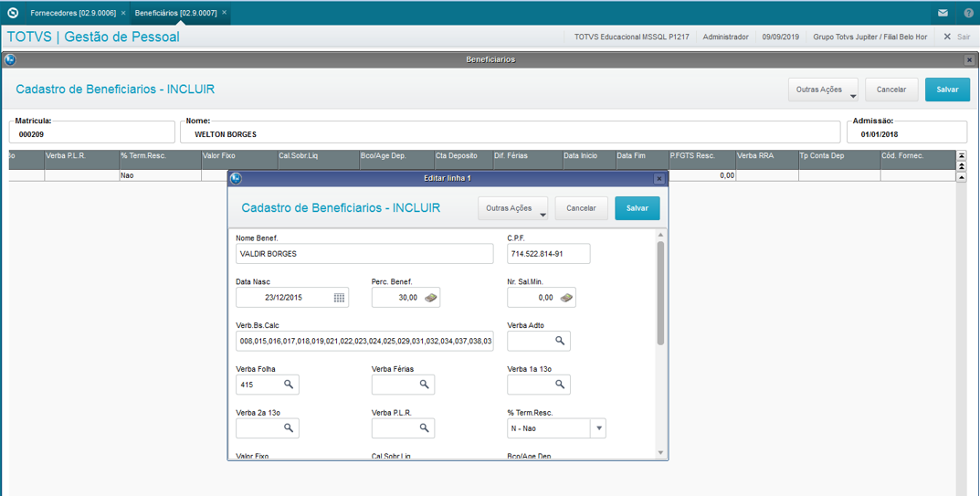The image size is (980, 496).
Task: Click the Administrador user label
Action: 725,37
